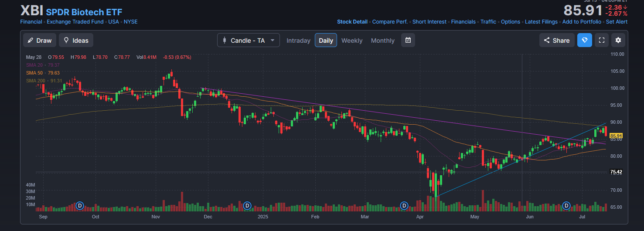Viewport: 644px width, 231px height.
Task: Open the Latest Filings link
Action: pos(541,22)
